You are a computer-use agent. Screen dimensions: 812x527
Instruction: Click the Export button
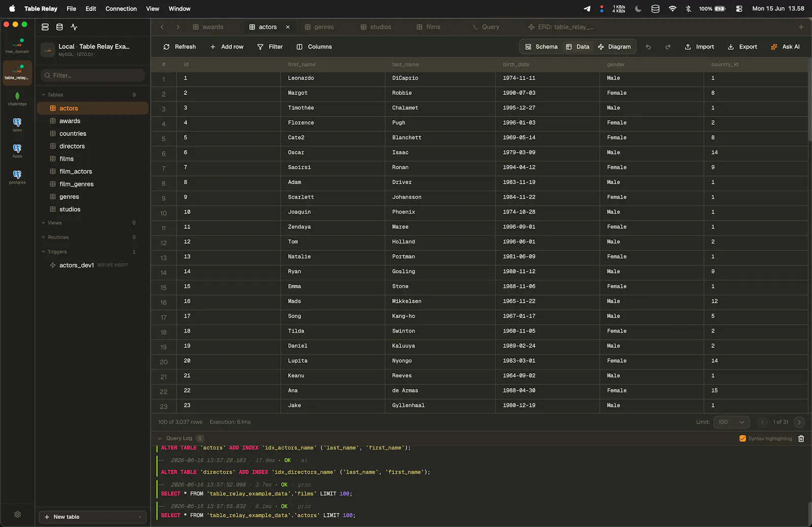[x=742, y=47]
